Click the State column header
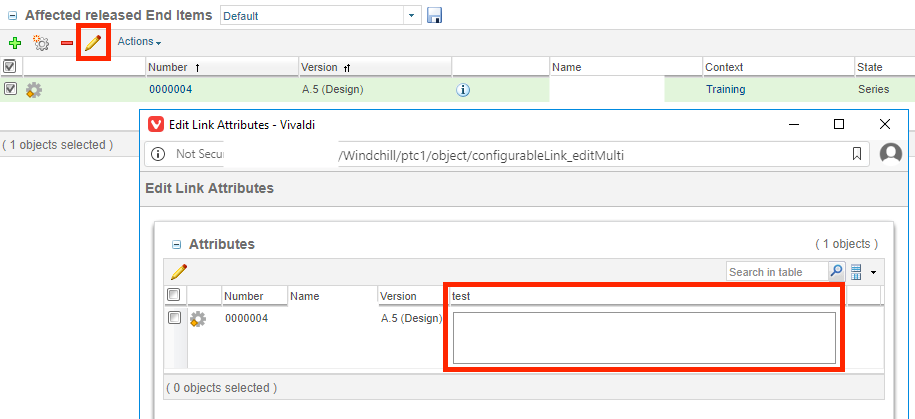 tap(885, 67)
